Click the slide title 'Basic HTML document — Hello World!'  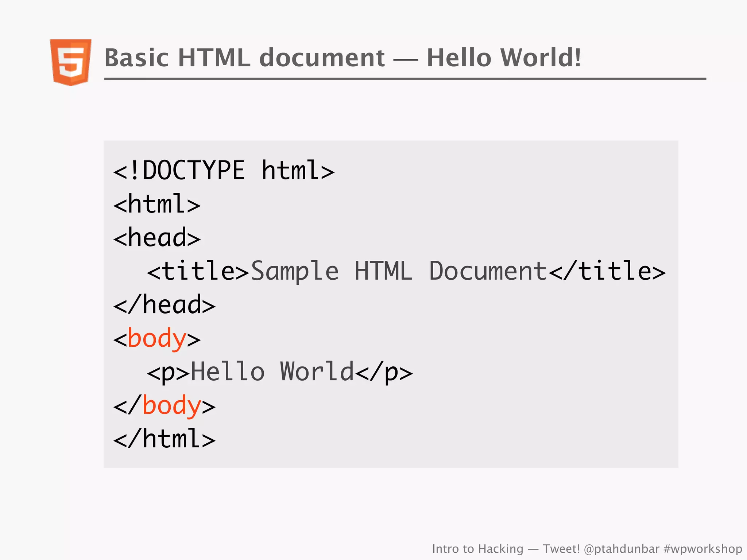tap(343, 58)
